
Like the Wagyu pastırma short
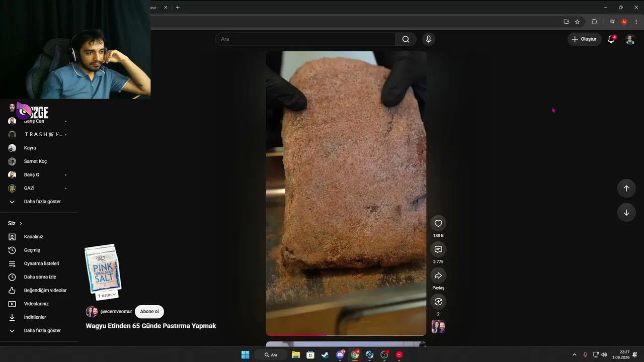pos(438,224)
